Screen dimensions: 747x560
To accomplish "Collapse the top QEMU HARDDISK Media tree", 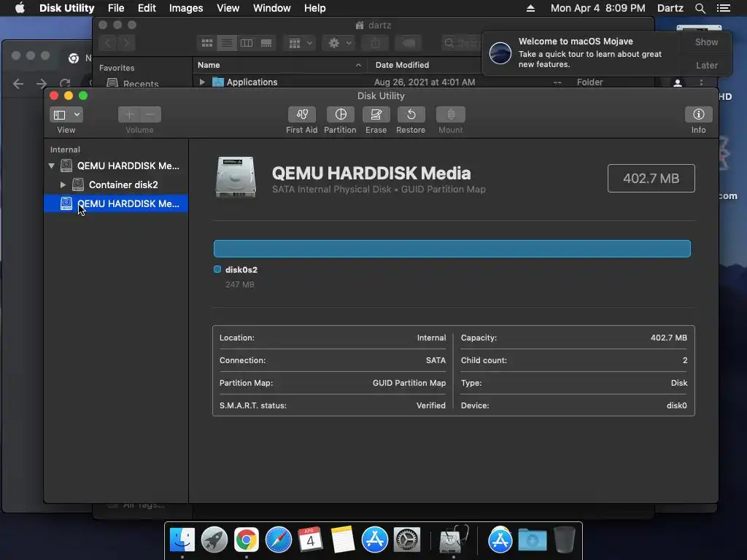I will coord(52,166).
